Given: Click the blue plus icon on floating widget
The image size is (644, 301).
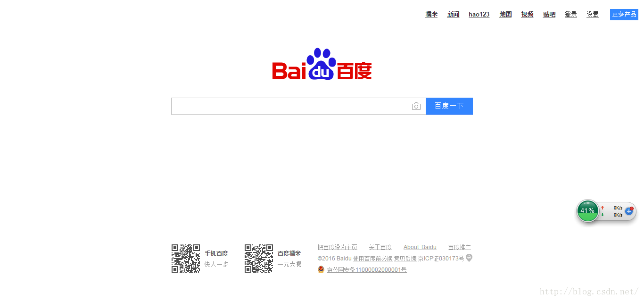Looking at the screenshot, I should tap(629, 211).
